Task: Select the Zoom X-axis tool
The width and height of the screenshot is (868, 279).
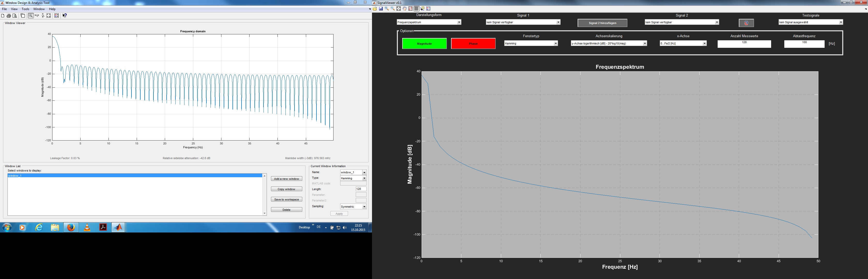Action: (x=37, y=16)
